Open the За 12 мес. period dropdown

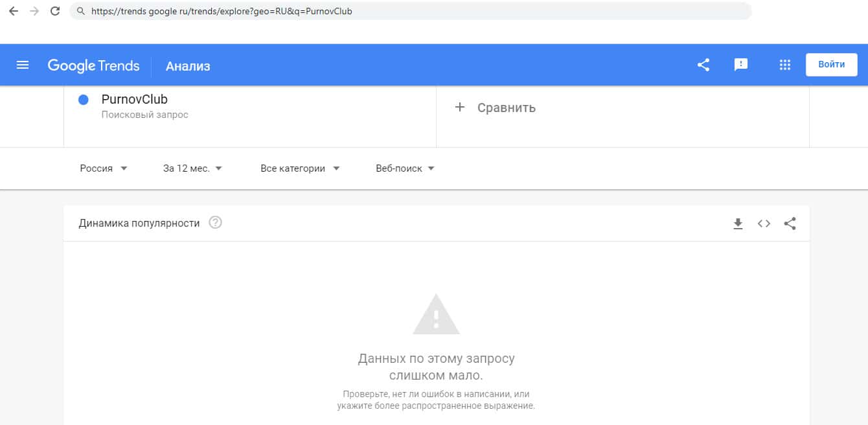(192, 168)
